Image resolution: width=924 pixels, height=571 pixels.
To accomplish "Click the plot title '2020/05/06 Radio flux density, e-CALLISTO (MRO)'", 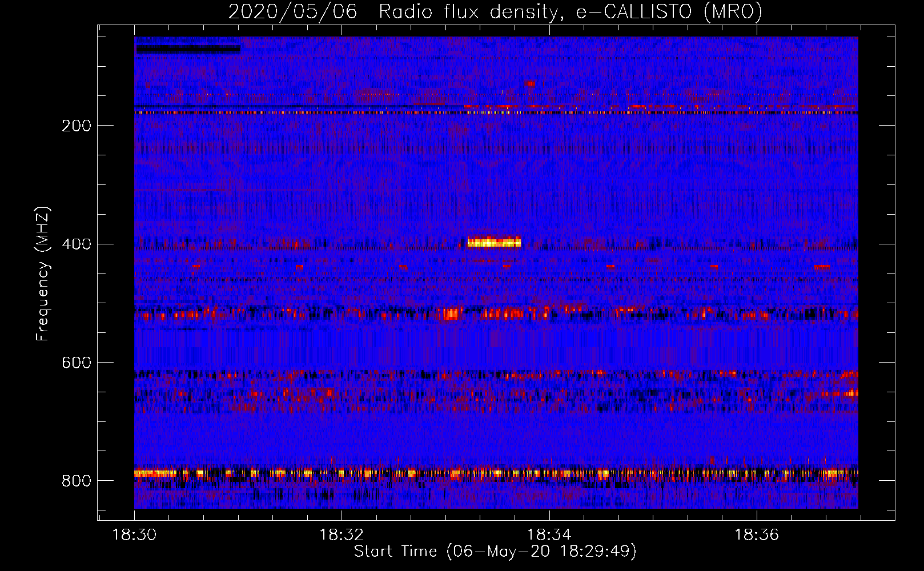I will click(495, 11).
